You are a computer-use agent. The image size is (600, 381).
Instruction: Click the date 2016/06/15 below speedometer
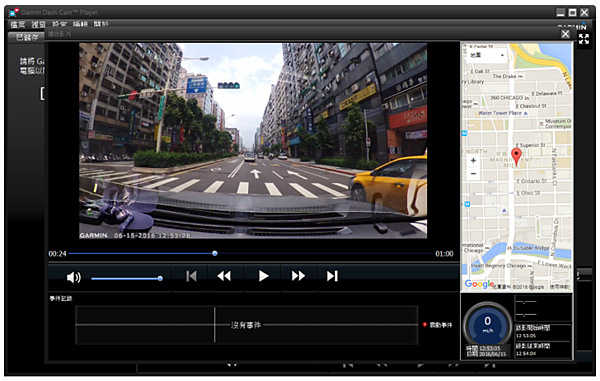(x=492, y=354)
